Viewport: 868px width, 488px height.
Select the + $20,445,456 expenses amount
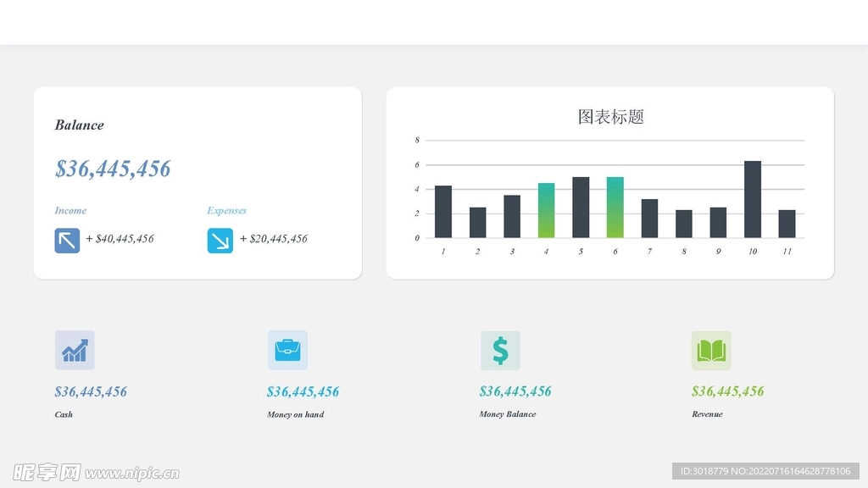(273, 239)
